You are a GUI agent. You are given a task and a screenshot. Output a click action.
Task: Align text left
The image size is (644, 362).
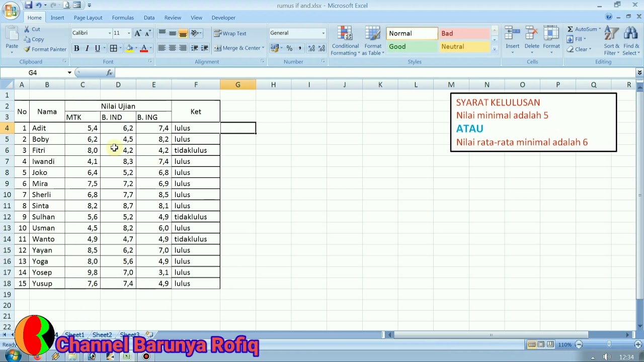coord(162,48)
